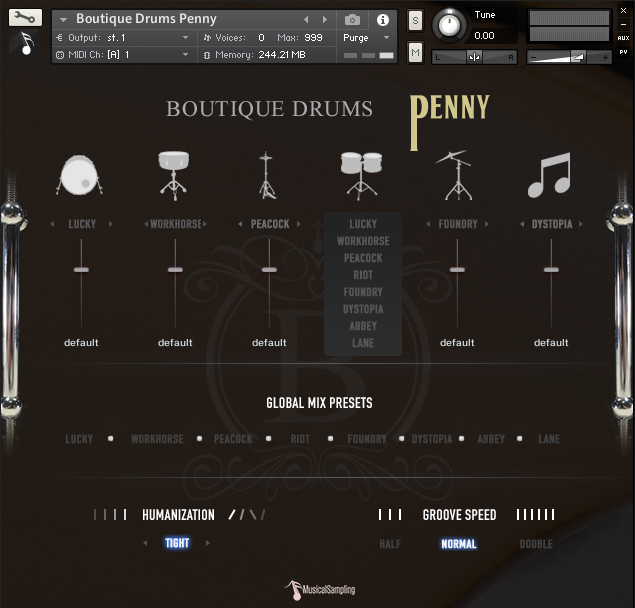The height and width of the screenshot is (608, 635).
Task: Toggle the AUX button
Action: tap(623, 38)
